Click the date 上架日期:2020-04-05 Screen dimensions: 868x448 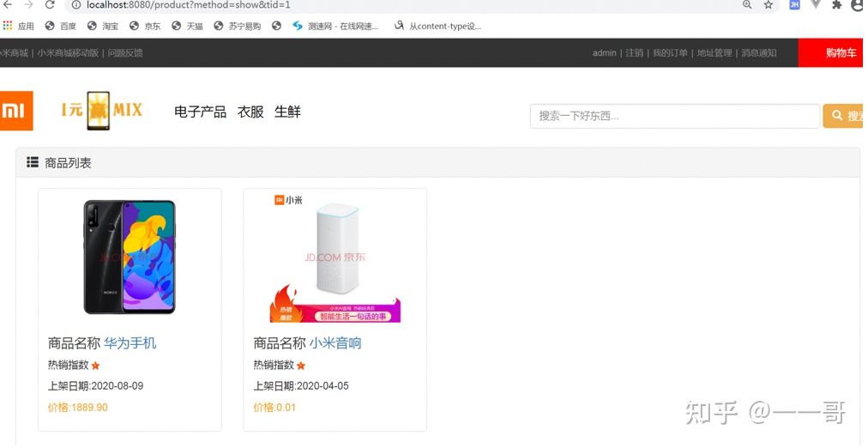click(301, 386)
